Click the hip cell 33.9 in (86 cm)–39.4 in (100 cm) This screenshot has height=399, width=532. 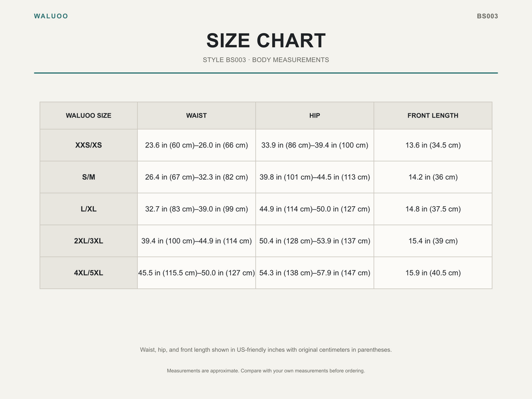[x=314, y=145]
